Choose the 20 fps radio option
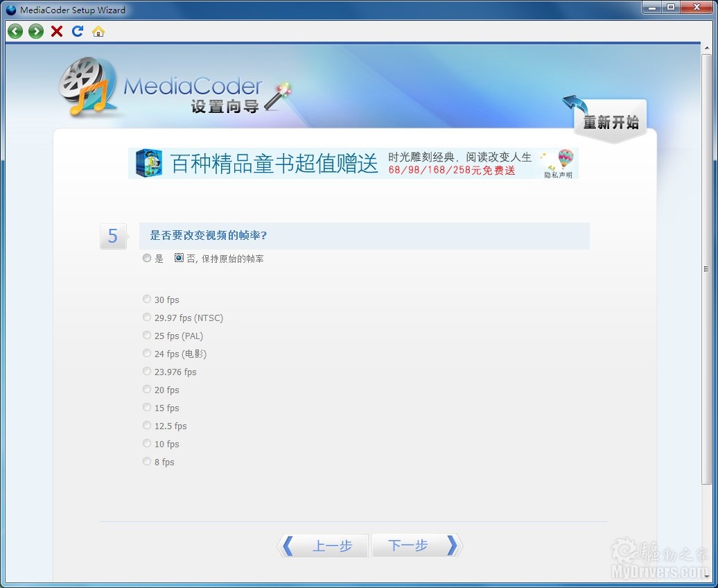The width and height of the screenshot is (718, 588). tap(146, 389)
